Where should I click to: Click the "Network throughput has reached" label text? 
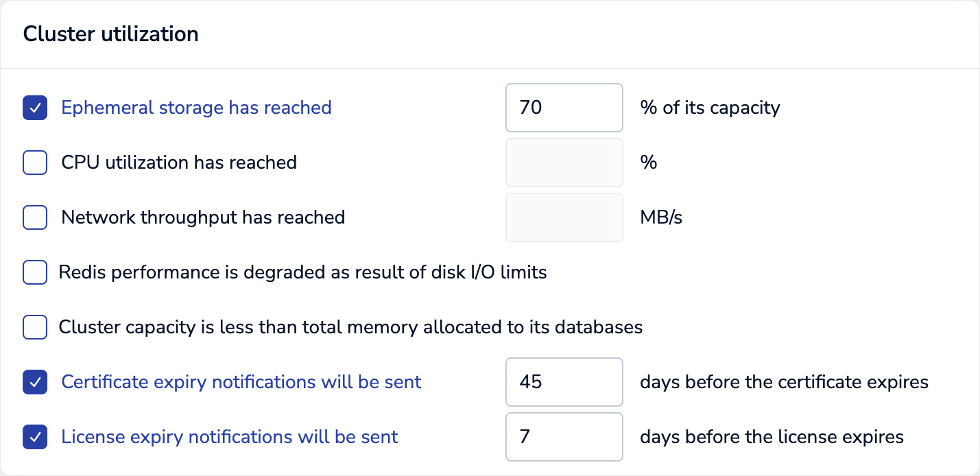pos(203,217)
